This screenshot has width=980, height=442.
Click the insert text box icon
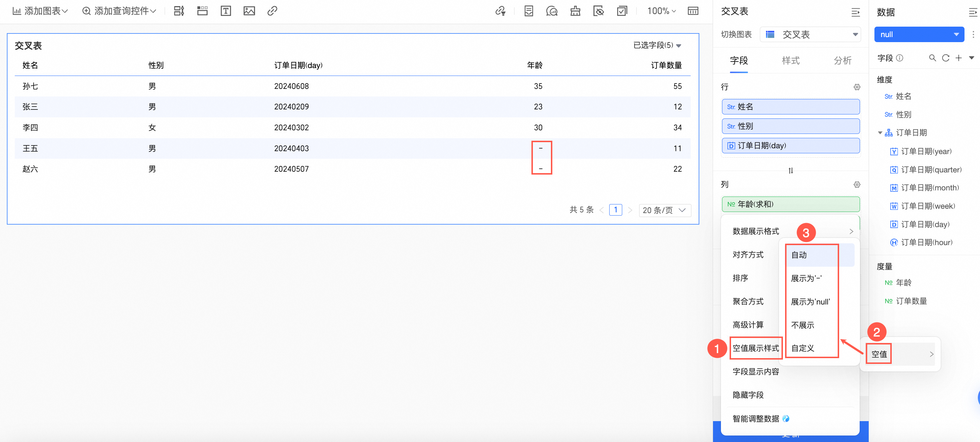point(226,11)
